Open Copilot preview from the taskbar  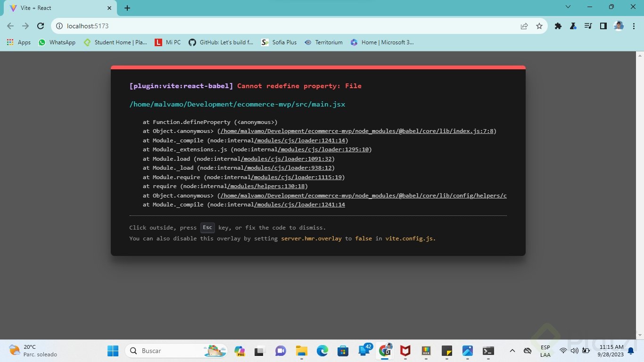tap(240, 351)
